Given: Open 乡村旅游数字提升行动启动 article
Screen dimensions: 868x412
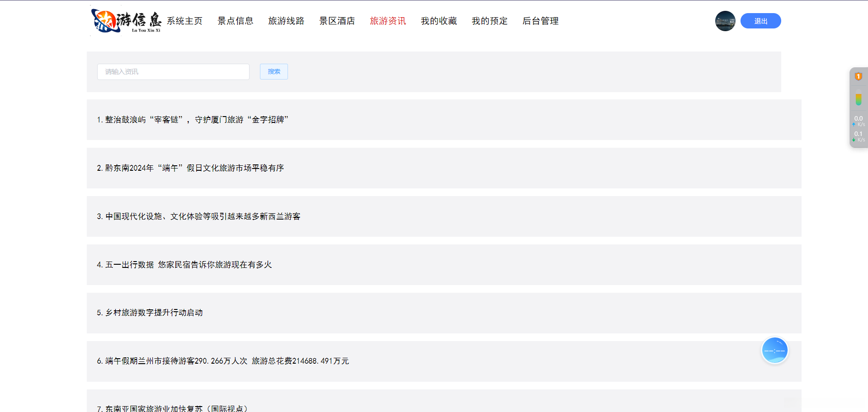Looking at the screenshot, I should coord(444,313).
